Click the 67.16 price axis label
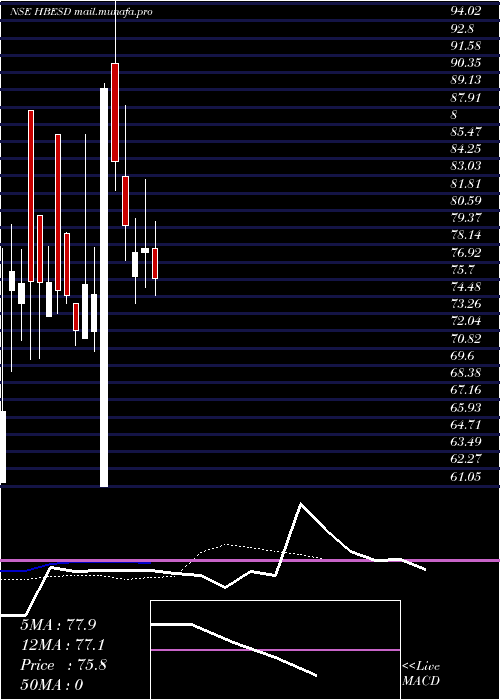500x700 pixels. click(x=466, y=390)
